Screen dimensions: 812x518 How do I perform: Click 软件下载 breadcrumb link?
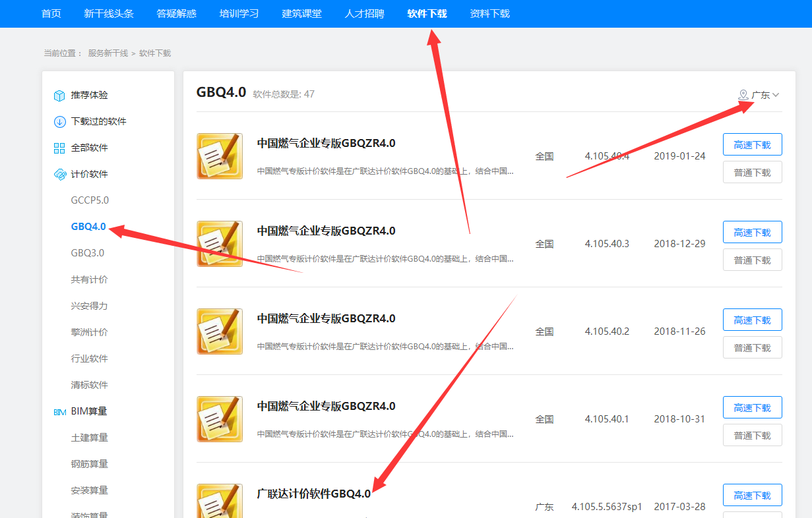click(x=155, y=53)
